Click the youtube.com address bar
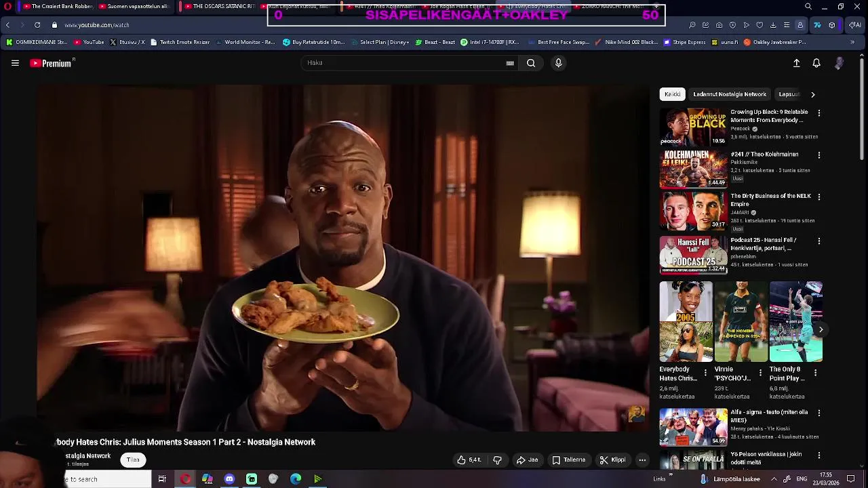Viewport: 868px width, 488px height. (96, 25)
